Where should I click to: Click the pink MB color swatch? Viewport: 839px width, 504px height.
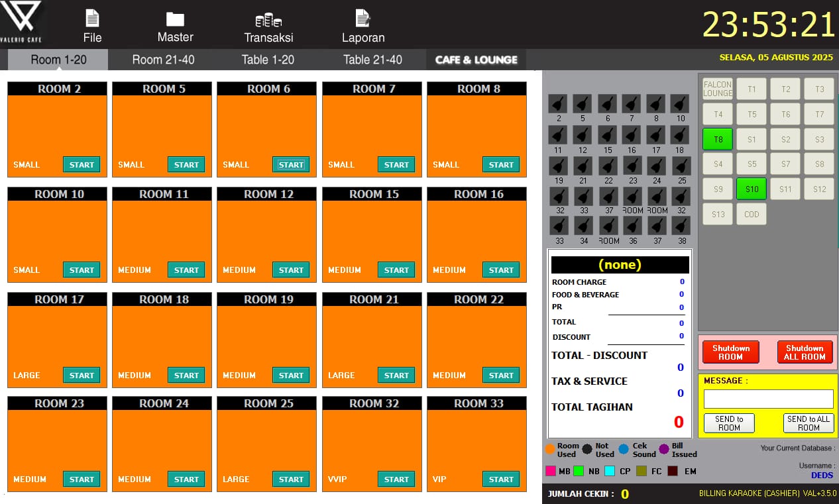(550, 471)
